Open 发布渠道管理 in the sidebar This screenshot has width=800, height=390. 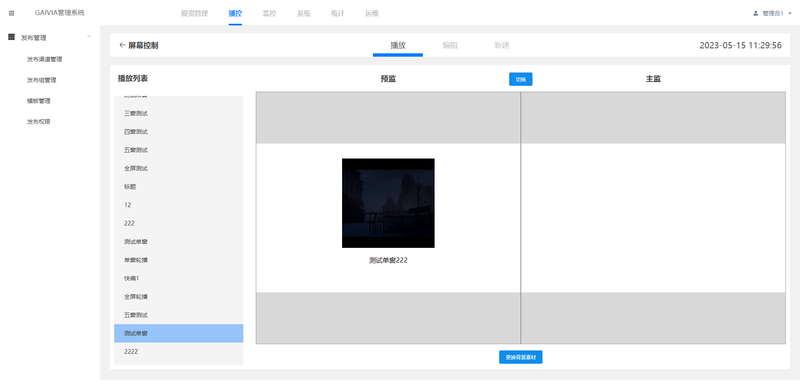click(x=44, y=59)
